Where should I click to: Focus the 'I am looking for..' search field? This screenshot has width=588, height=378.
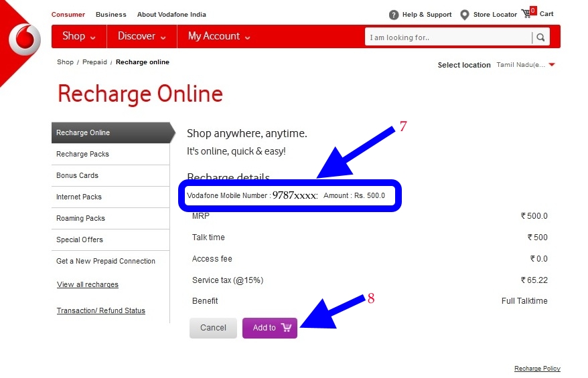448,37
